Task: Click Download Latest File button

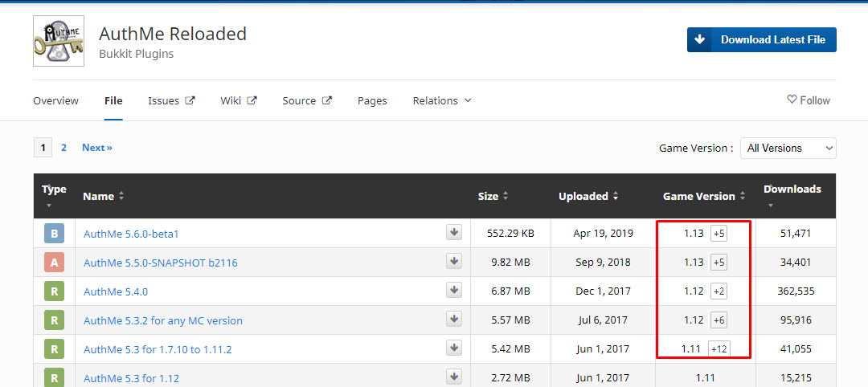Action: [762, 40]
